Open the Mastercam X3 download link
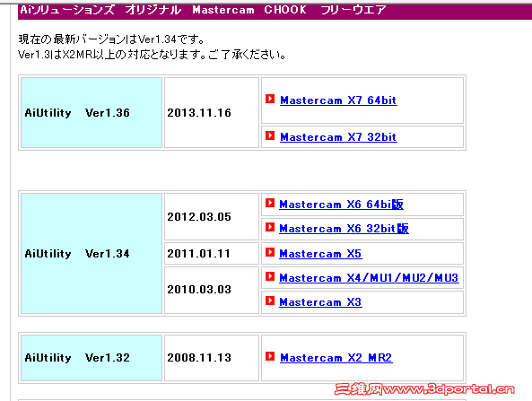This screenshot has width=532, height=401. pos(320,302)
